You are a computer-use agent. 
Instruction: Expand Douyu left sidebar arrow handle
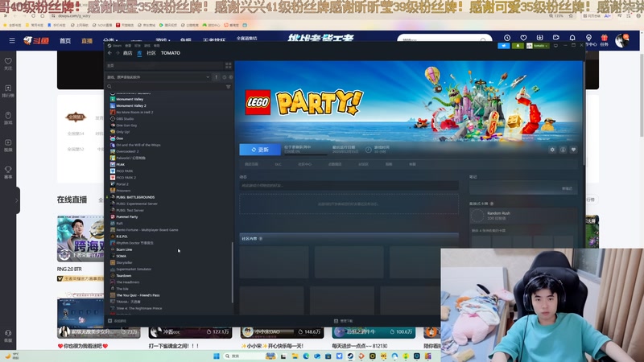tap(17, 200)
